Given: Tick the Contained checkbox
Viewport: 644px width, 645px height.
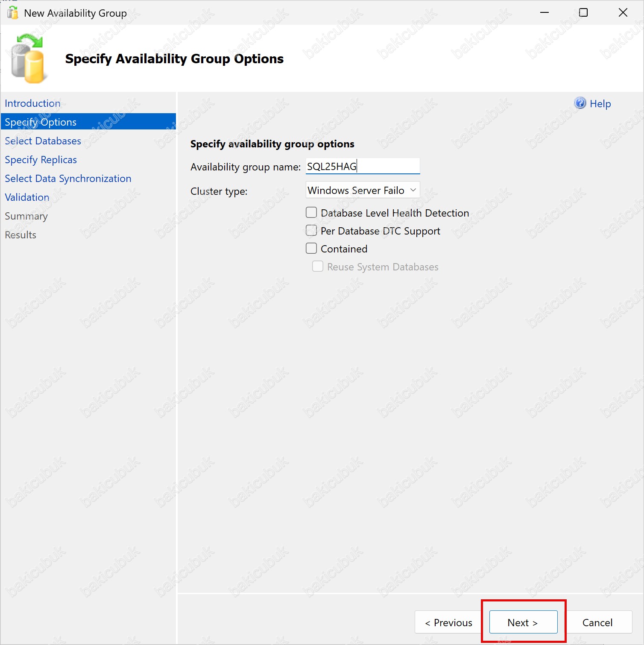Looking at the screenshot, I should click(311, 249).
